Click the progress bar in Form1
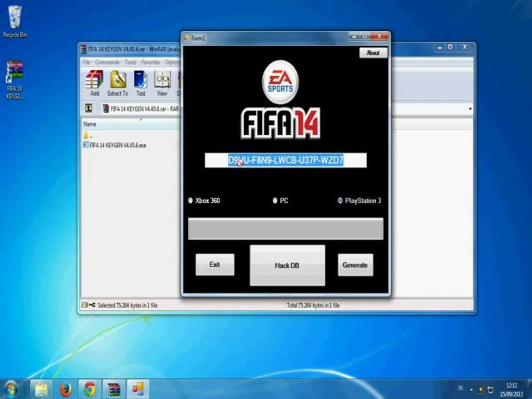532x399 pixels. pos(286,229)
